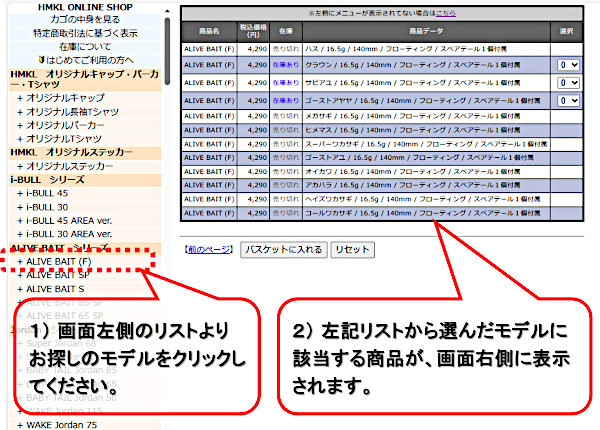600x430 pixels.
Task: Open quantity dropdown for クラウン row
Action: (568, 65)
